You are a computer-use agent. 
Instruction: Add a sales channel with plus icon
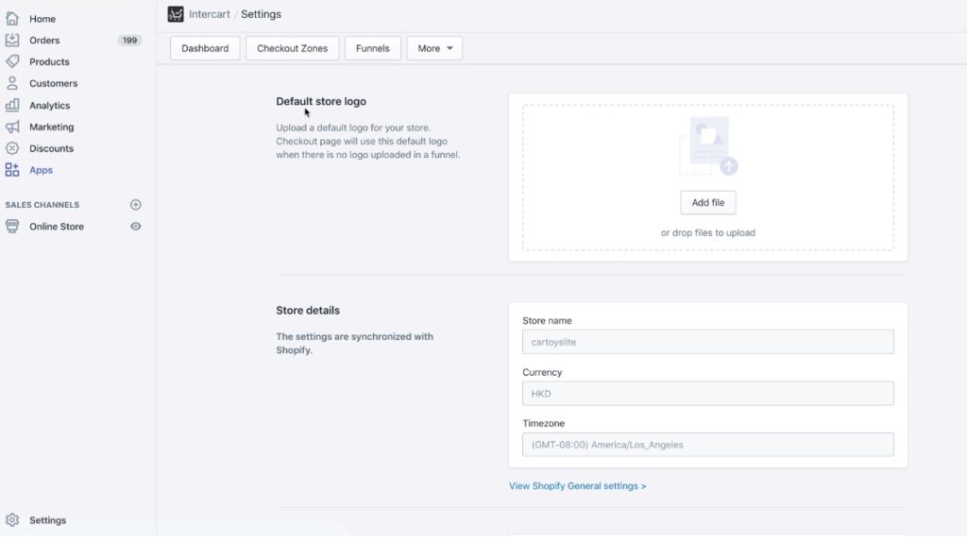(x=136, y=204)
